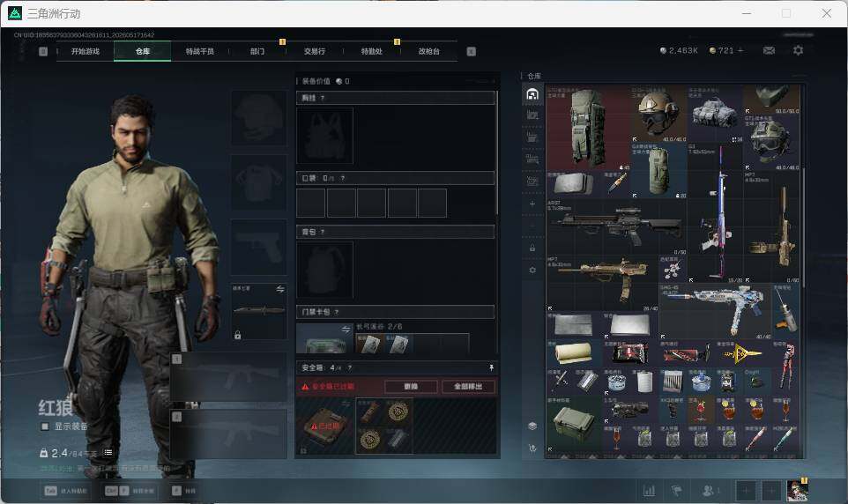Select the gray chest rig item
The image size is (848, 504).
pos(715,114)
